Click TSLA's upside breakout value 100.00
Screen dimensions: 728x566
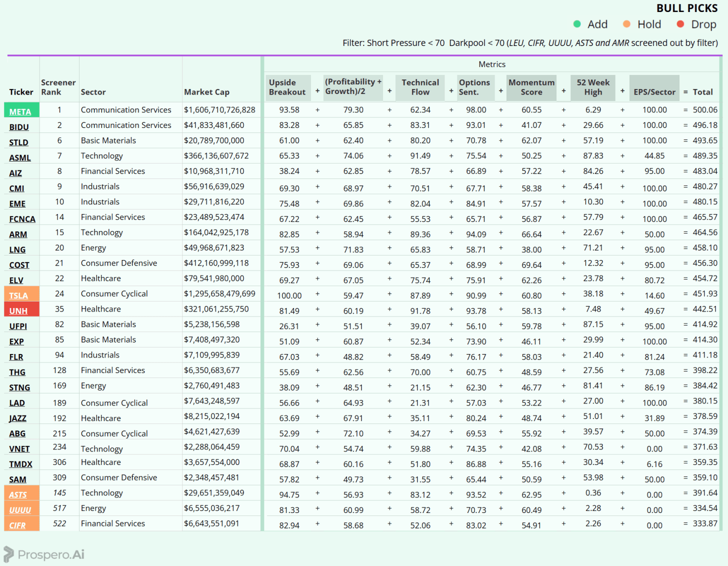[x=289, y=295]
